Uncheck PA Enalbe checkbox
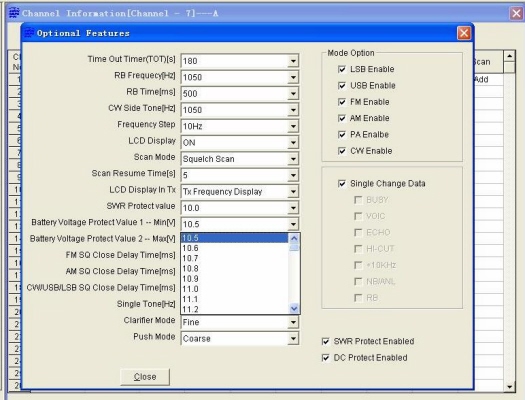 coord(342,135)
